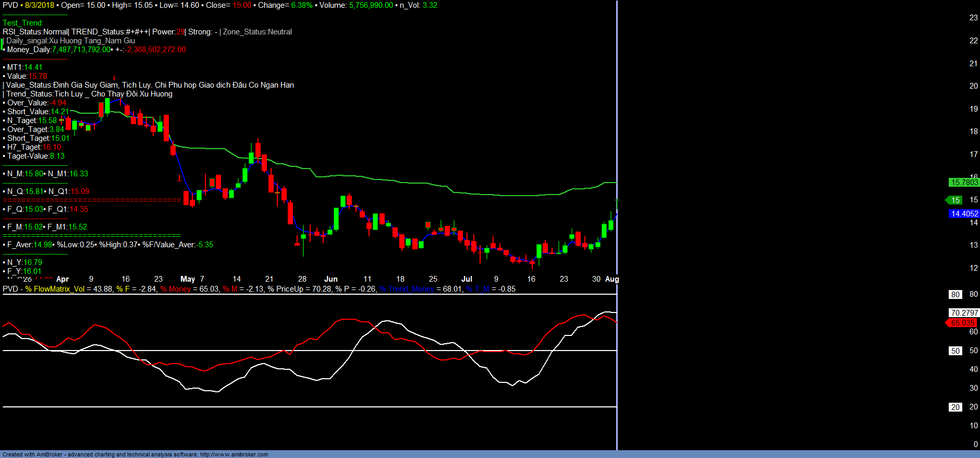Image resolution: width=980 pixels, height=458 pixels.
Task: Click the boxed 80 level label
Action: pos(955,294)
